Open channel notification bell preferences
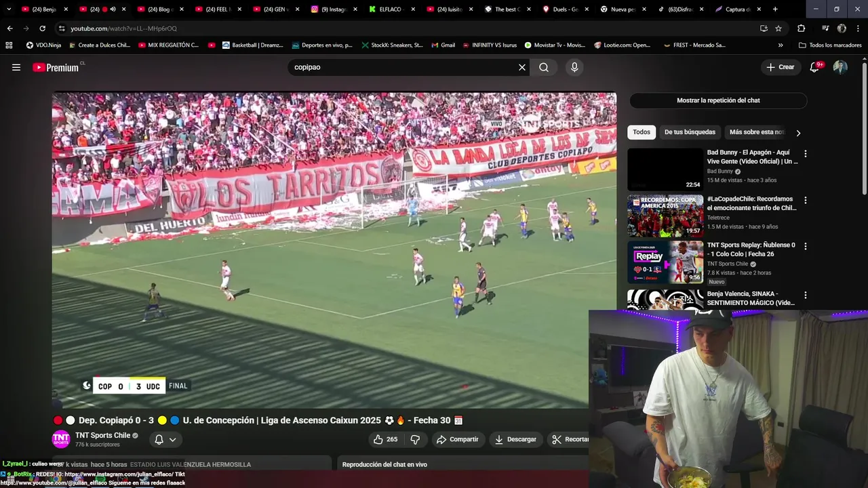Viewport: 868px width, 488px height. coord(165,439)
